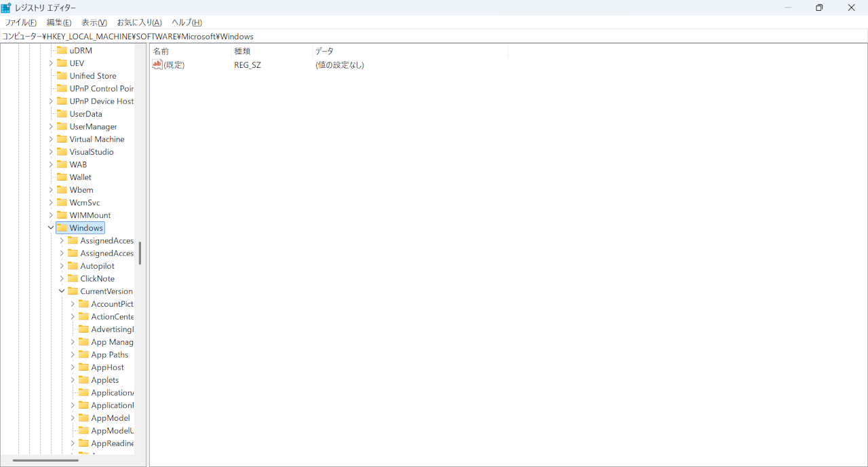Expand the UserManager key
The height and width of the screenshot is (467, 868).
[51, 126]
